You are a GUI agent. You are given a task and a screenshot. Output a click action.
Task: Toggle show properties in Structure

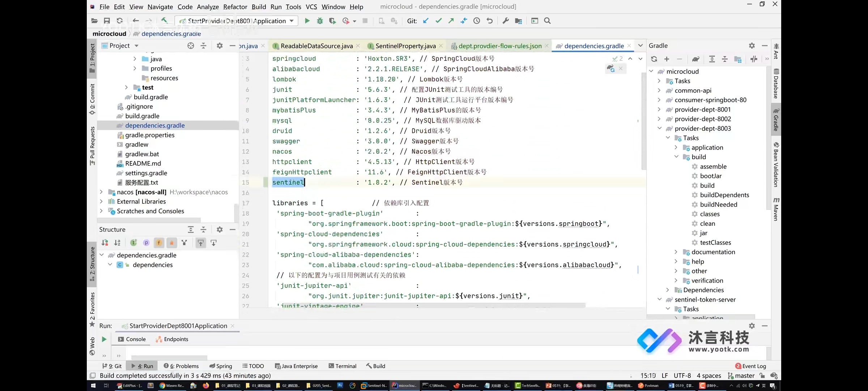(x=146, y=243)
